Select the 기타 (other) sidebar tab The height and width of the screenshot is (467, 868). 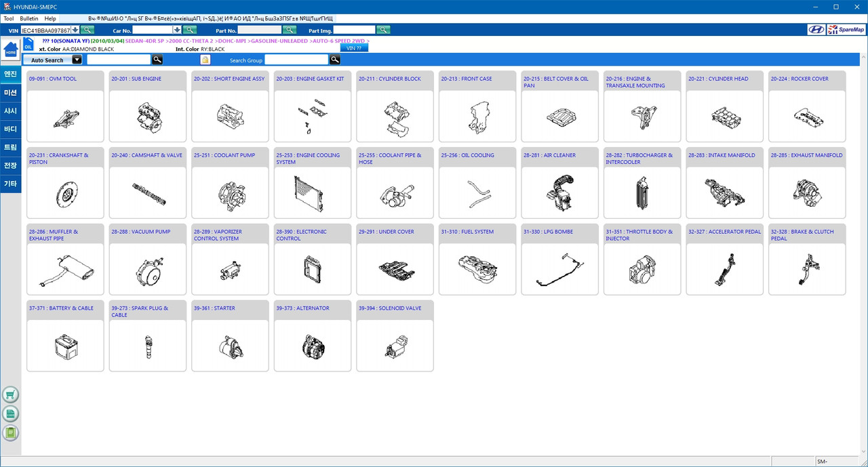pyautogui.click(x=10, y=184)
